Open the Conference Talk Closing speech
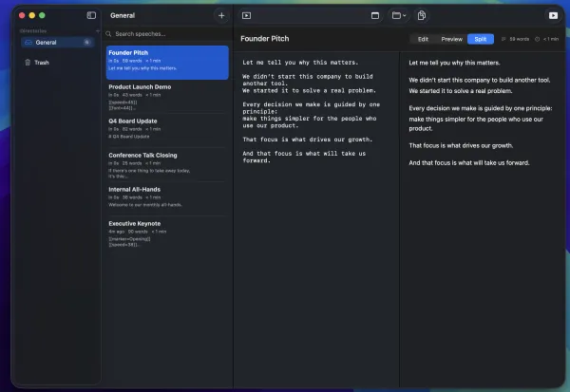The height and width of the screenshot is (392, 570). pyautogui.click(x=167, y=165)
